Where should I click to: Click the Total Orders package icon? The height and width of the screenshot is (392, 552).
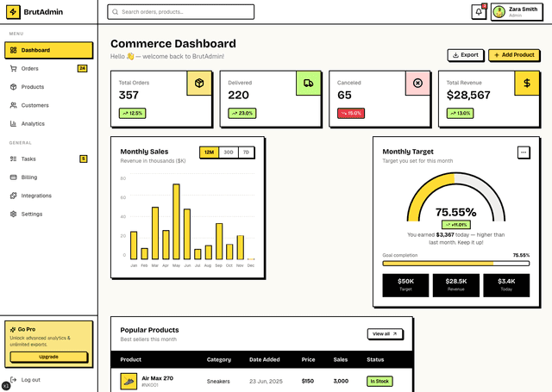pos(199,84)
